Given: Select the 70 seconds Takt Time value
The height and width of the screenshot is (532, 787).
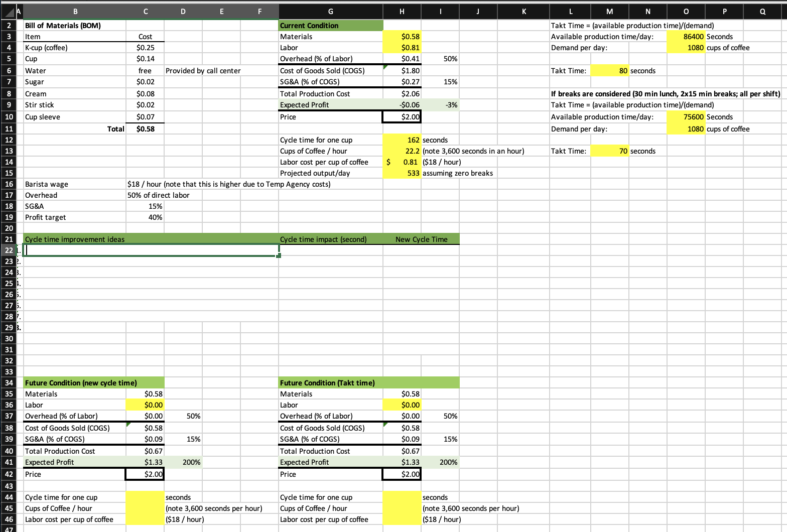Looking at the screenshot, I should click(x=610, y=151).
